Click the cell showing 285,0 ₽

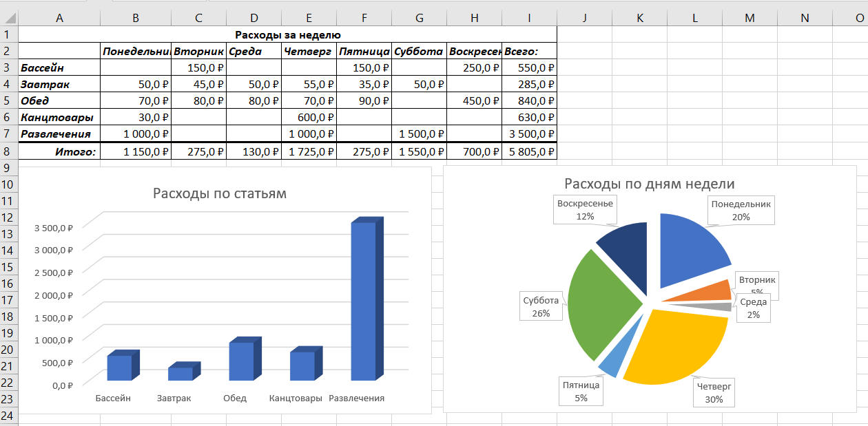[529, 84]
